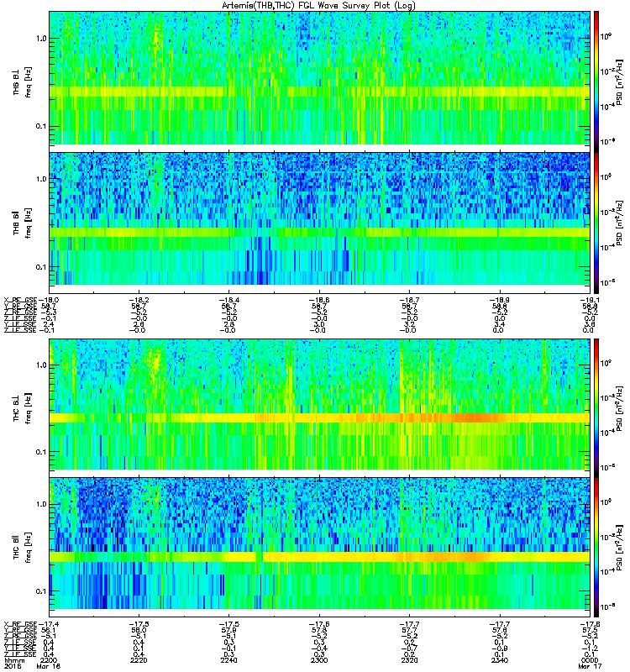
Task: Click the THB X_RE_GSE value '-18.9'
Action: [x=500, y=300]
